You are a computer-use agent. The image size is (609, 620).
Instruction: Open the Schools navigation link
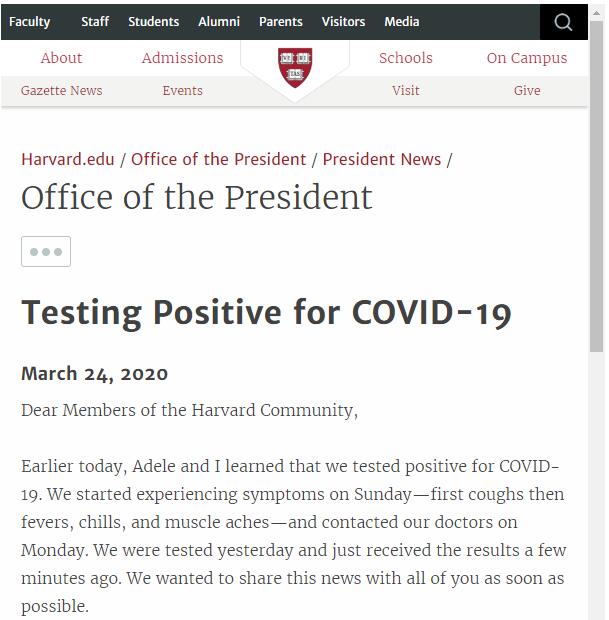point(405,58)
